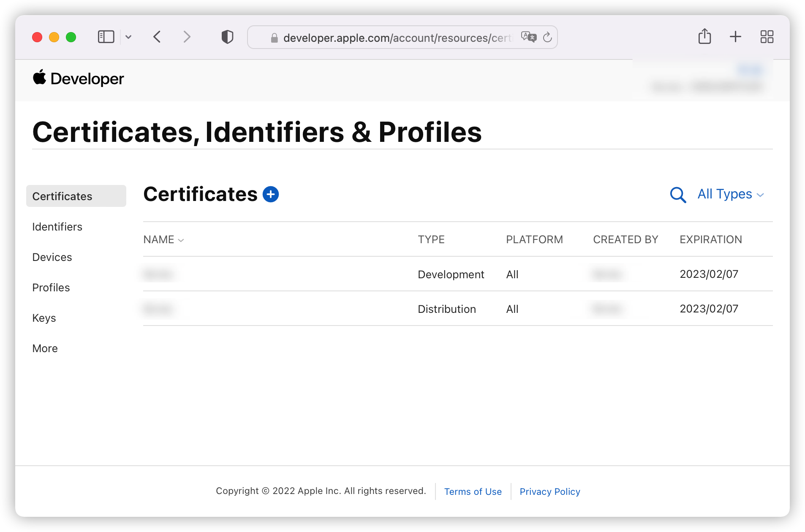Open the Distribution certificate row
This screenshot has width=805, height=532.
coord(458,309)
